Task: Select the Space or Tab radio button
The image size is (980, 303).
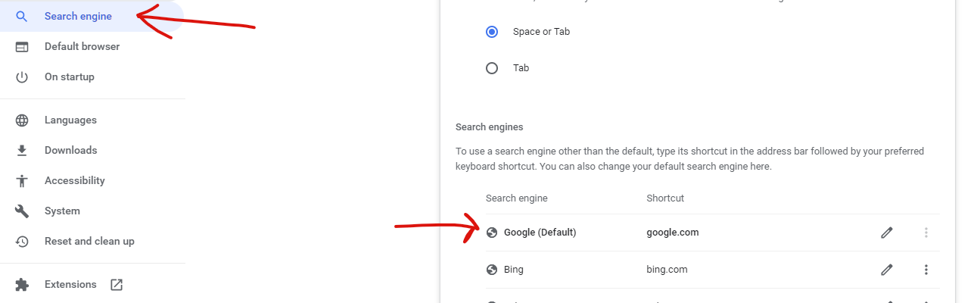Action: (x=492, y=32)
